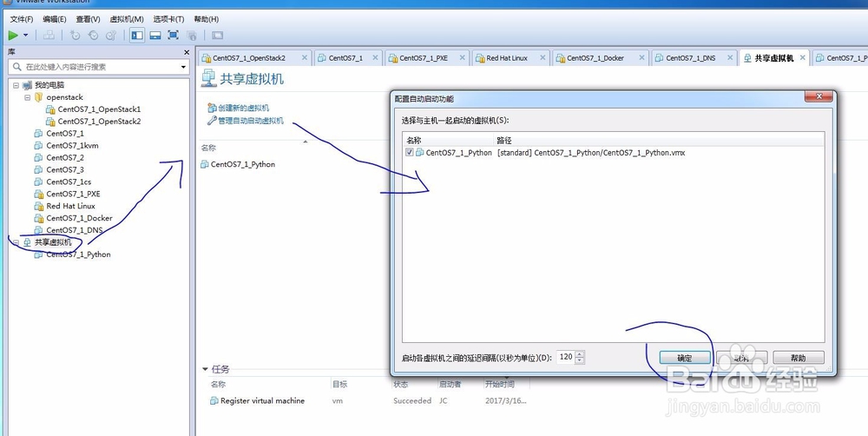The width and height of the screenshot is (868, 436).
Task: Select CentOS7_1kvm in the library
Action: (x=73, y=146)
